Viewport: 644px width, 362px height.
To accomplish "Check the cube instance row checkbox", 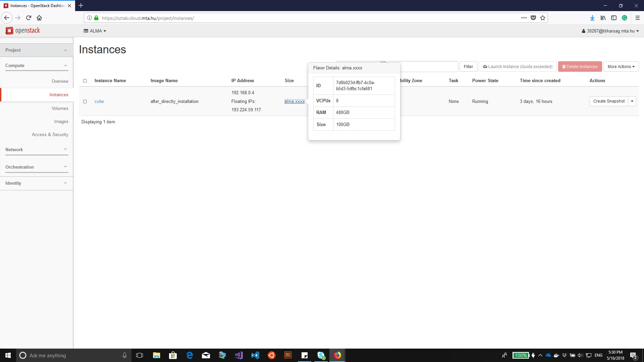I will (85, 102).
